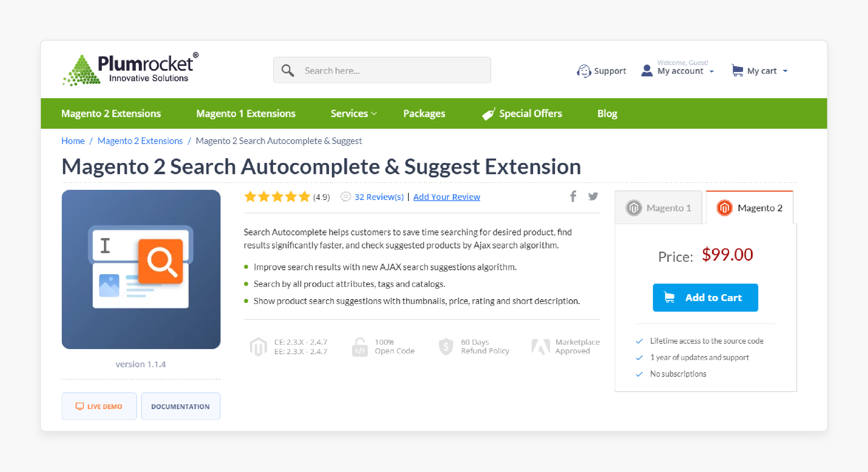
Task: Click the gray Magento 1 logo icon
Action: tap(634, 208)
